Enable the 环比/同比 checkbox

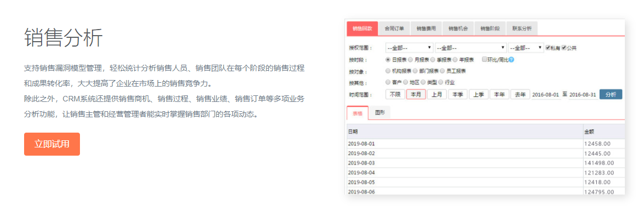point(484,59)
